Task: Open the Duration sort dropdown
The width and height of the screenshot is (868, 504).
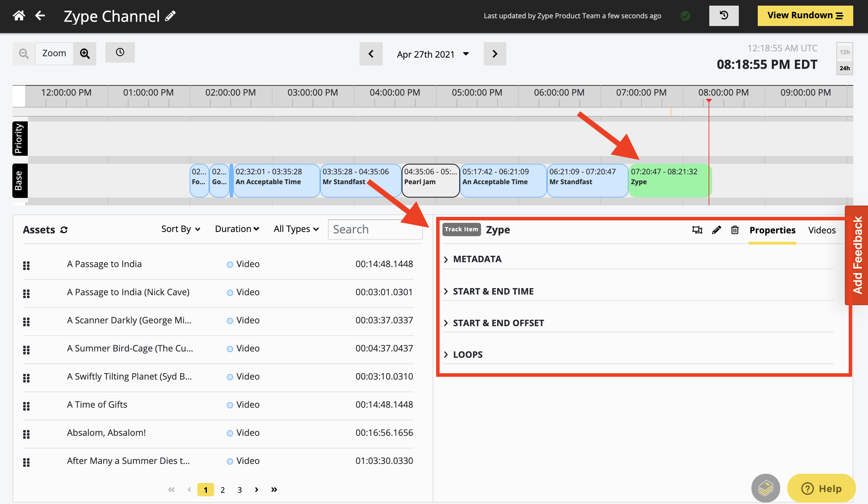Action: click(x=237, y=229)
